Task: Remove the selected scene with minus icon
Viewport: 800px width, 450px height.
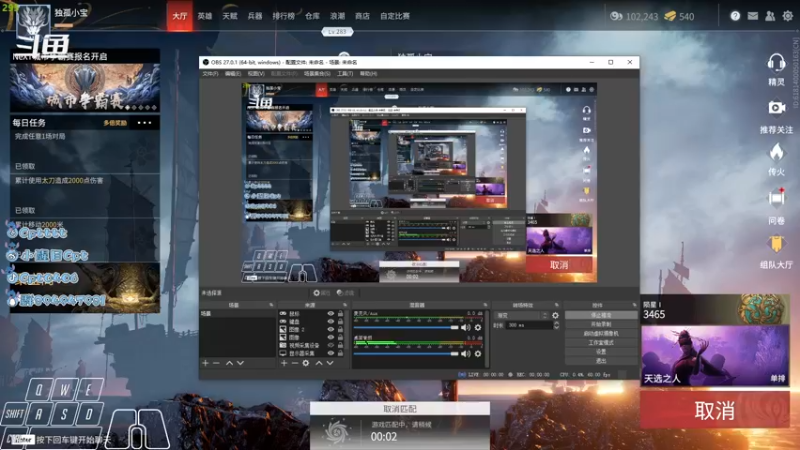Action: 216,363
